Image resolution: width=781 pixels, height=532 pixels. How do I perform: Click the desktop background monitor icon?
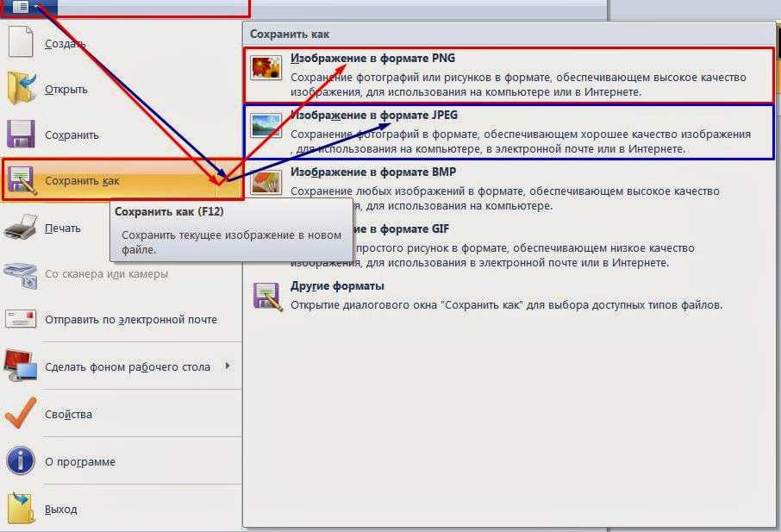[21, 366]
